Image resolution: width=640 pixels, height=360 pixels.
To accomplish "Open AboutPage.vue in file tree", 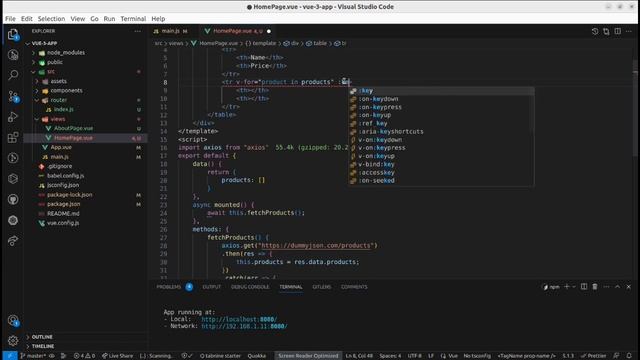I will tap(73, 128).
